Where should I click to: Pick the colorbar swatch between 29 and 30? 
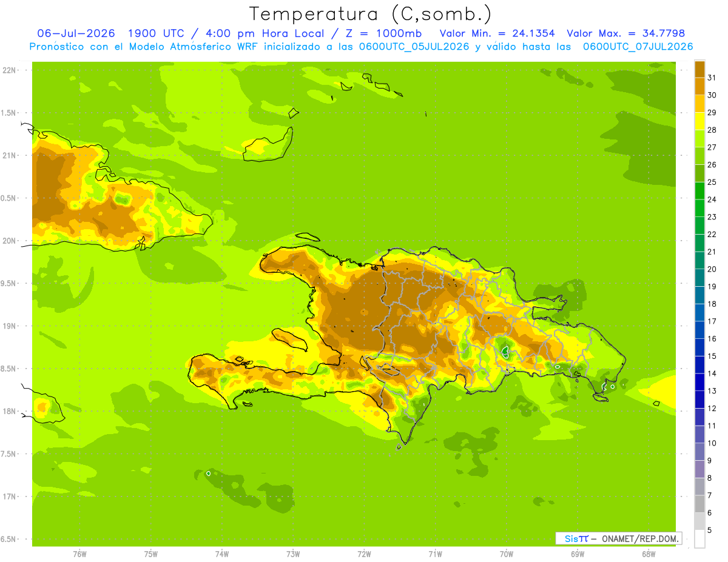pos(699,104)
